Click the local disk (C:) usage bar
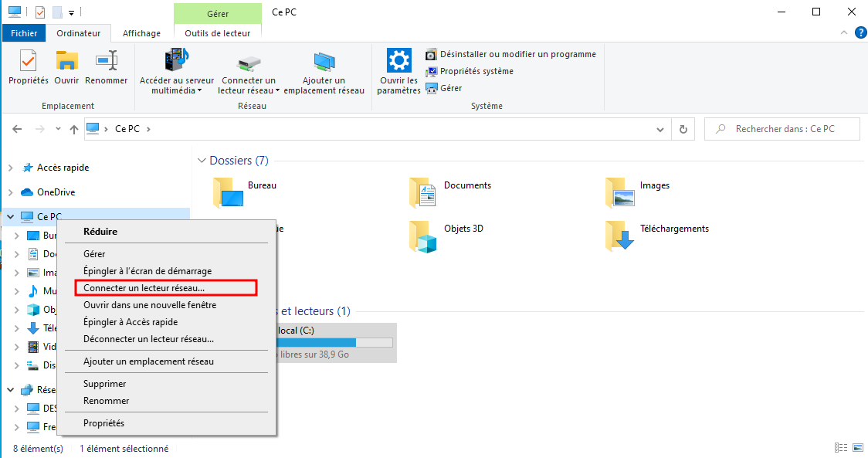Image resolution: width=868 pixels, height=458 pixels. [x=334, y=342]
